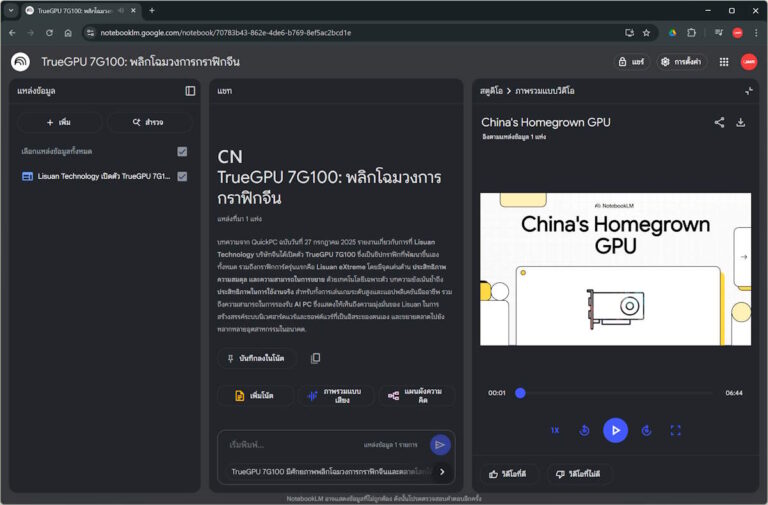Viewport: 768px width, 505px height.
Task: Advance to the next slide with the arrow
Action: [744, 257]
